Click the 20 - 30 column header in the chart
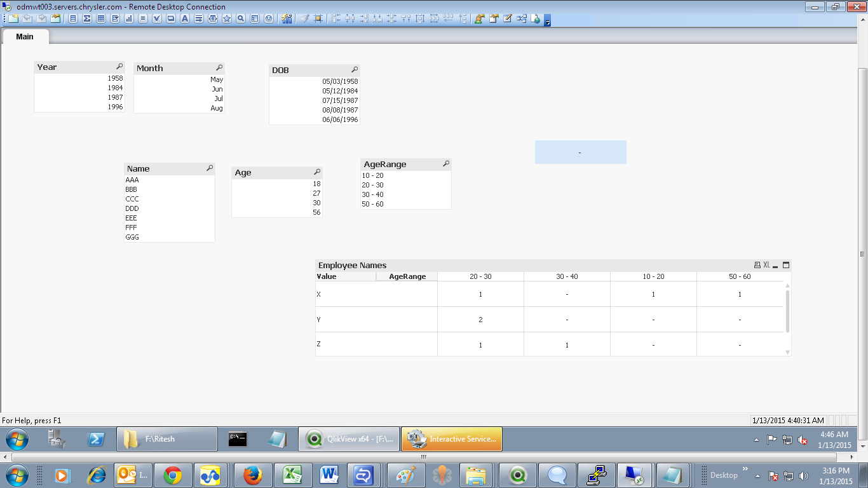868x488 pixels. click(x=480, y=276)
